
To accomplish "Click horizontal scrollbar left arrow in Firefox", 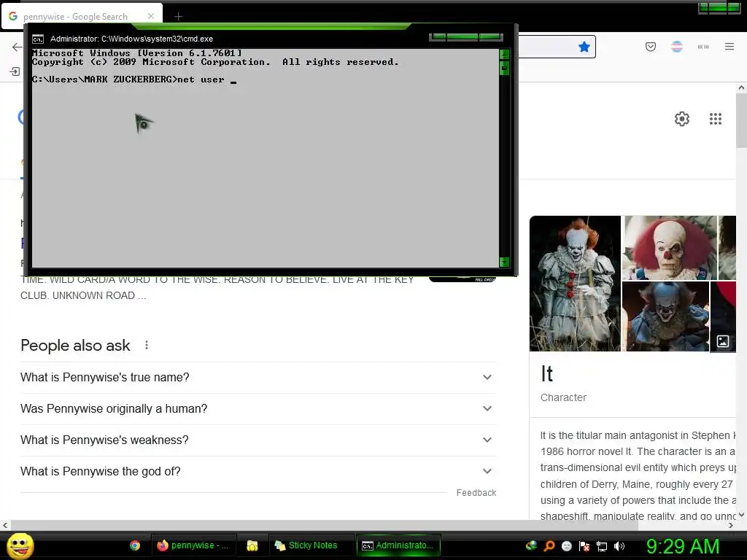I will coord(5,525).
